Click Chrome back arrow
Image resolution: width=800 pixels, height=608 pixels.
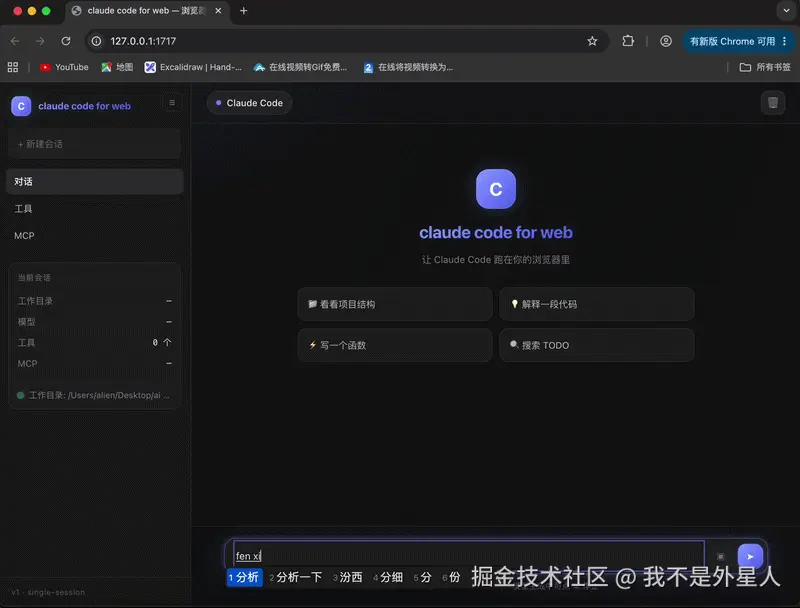click(15, 41)
